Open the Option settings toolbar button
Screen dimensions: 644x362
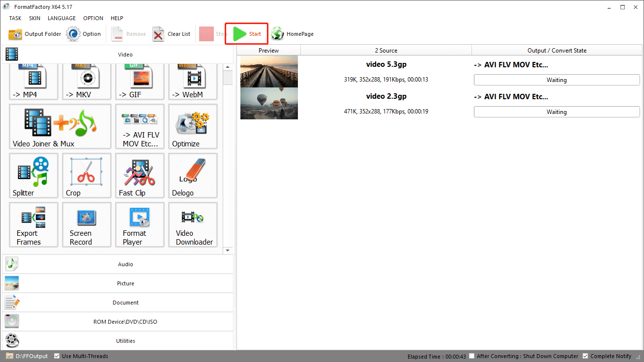[84, 34]
